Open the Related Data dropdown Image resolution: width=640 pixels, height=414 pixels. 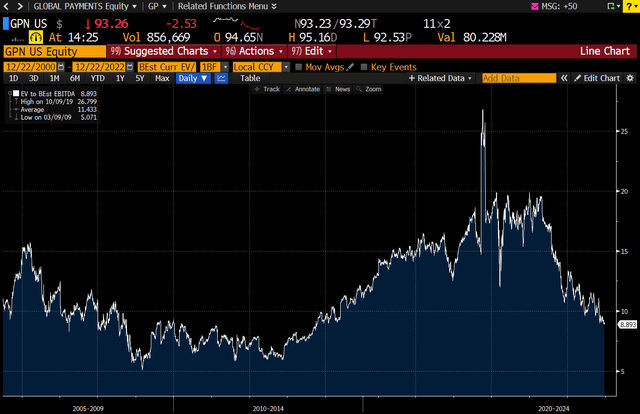pos(441,78)
